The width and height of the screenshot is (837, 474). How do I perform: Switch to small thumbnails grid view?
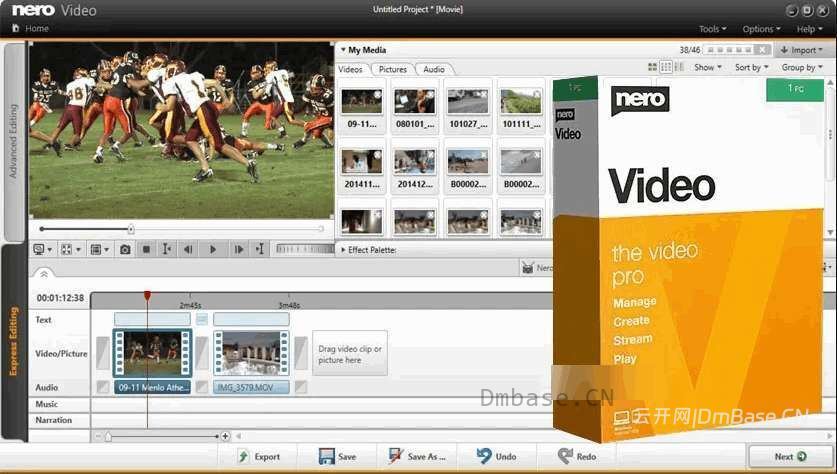click(x=666, y=67)
